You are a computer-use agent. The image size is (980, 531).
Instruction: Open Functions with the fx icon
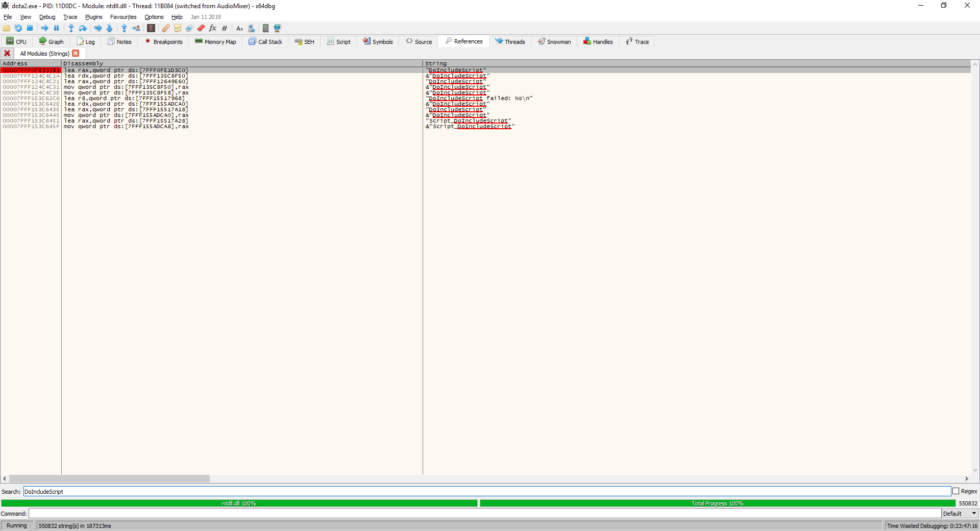click(213, 28)
